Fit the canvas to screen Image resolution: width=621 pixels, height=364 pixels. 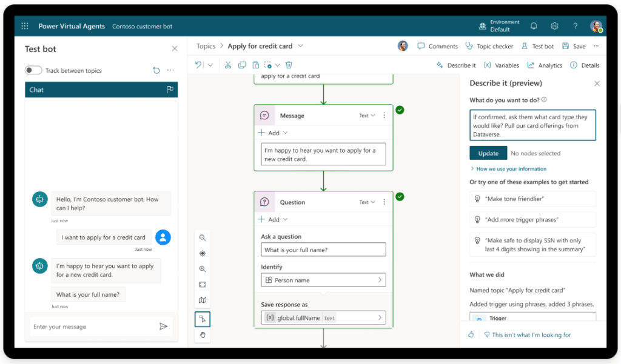(x=203, y=285)
